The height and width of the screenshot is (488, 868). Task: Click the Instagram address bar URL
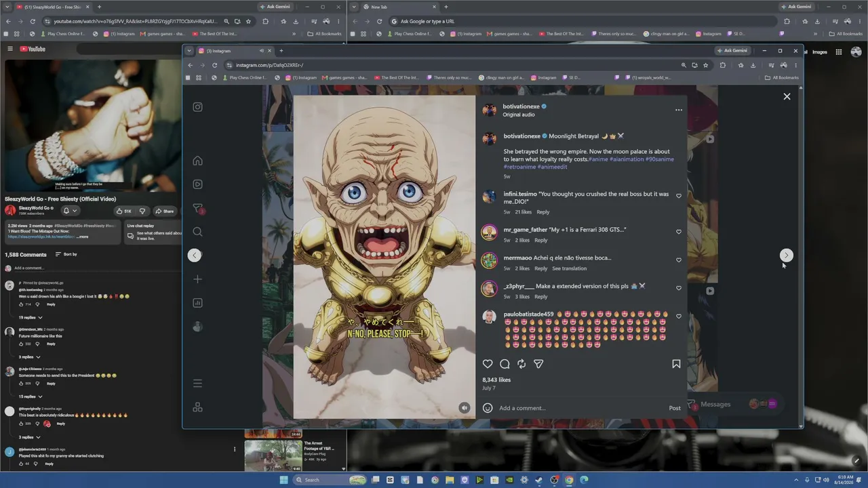pyautogui.click(x=269, y=65)
